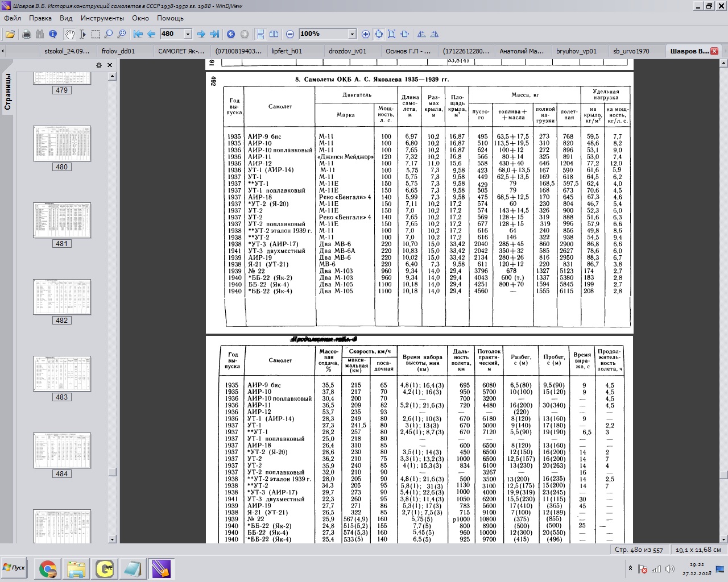Click the Open file folder icon

[x=10, y=34]
